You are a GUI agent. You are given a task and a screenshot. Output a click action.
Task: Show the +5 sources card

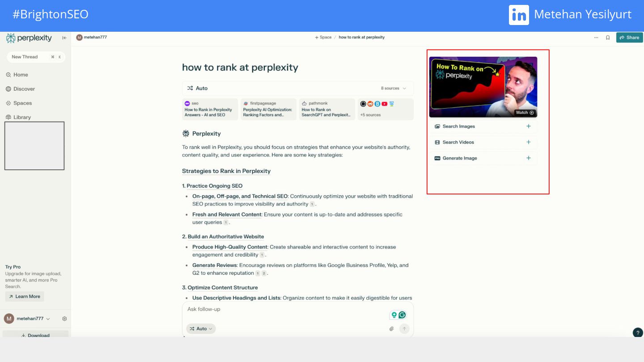[x=386, y=109]
